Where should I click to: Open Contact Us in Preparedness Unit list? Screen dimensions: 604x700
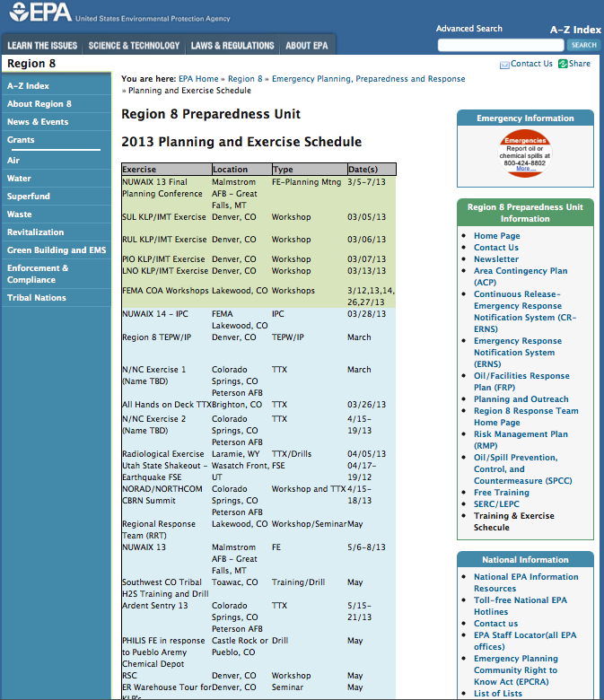pos(496,248)
